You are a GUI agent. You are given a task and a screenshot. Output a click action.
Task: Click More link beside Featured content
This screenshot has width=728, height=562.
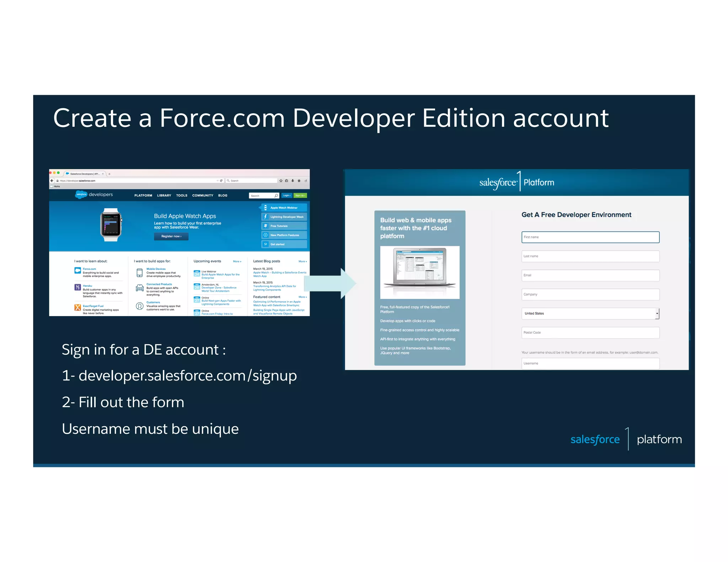303,297
